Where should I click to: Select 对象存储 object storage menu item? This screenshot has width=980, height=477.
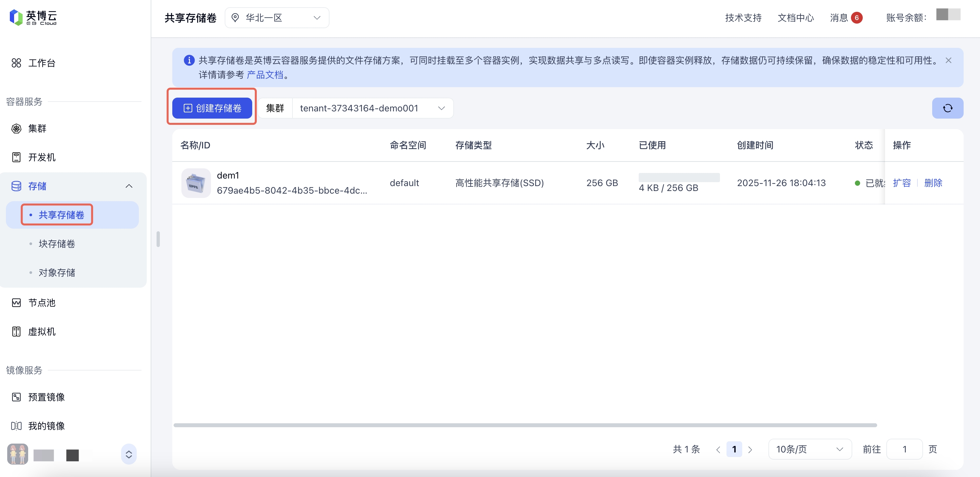(57, 273)
